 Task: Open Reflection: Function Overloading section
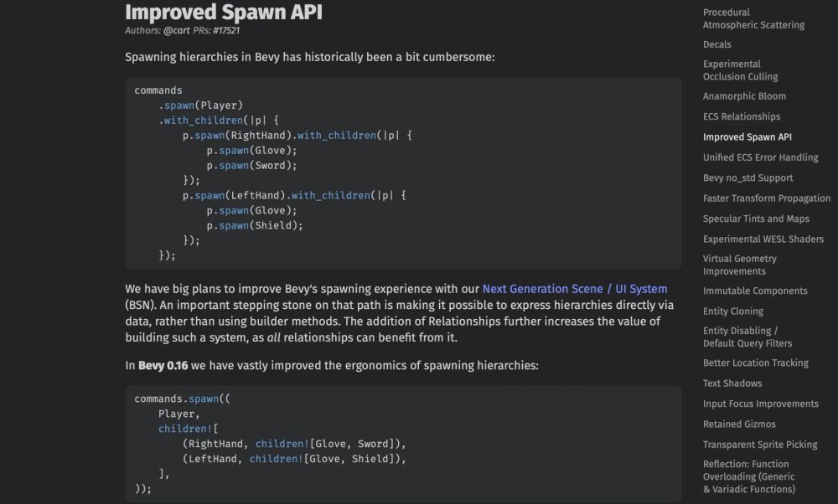748,476
